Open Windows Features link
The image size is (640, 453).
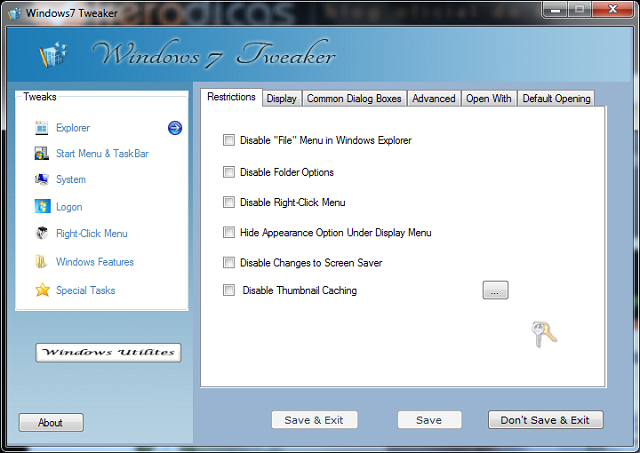(x=95, y=262)
